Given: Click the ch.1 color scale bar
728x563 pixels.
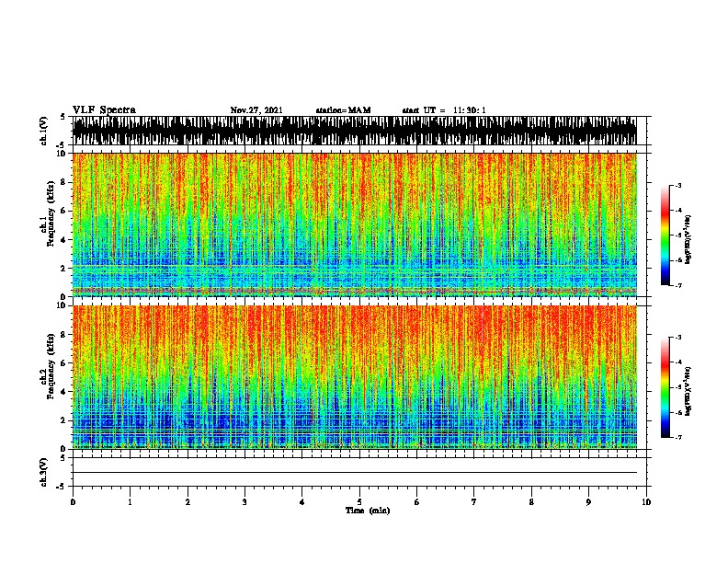Looking at the screenshot, I should tap(665, 236).
